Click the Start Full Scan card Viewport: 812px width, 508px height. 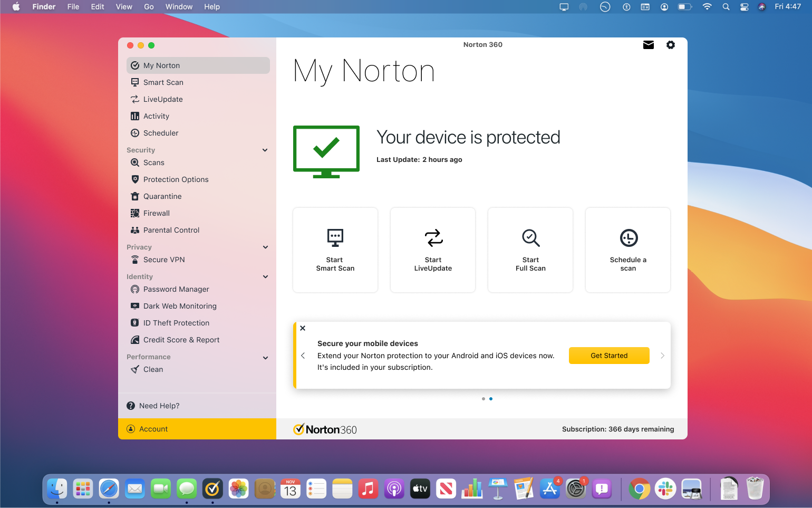530,250
